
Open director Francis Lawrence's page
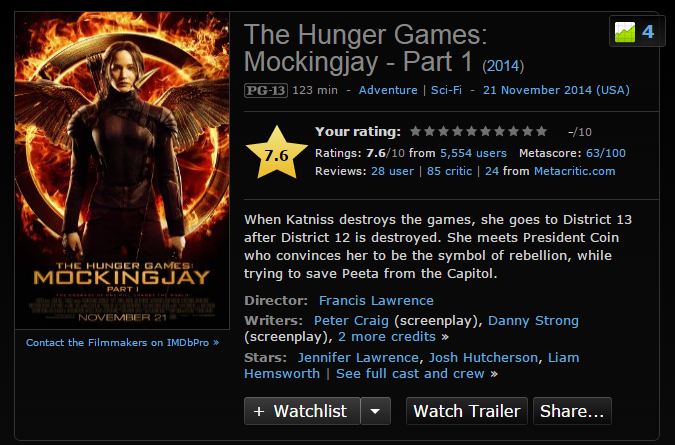pyautogui.click(x=376, y=300)
